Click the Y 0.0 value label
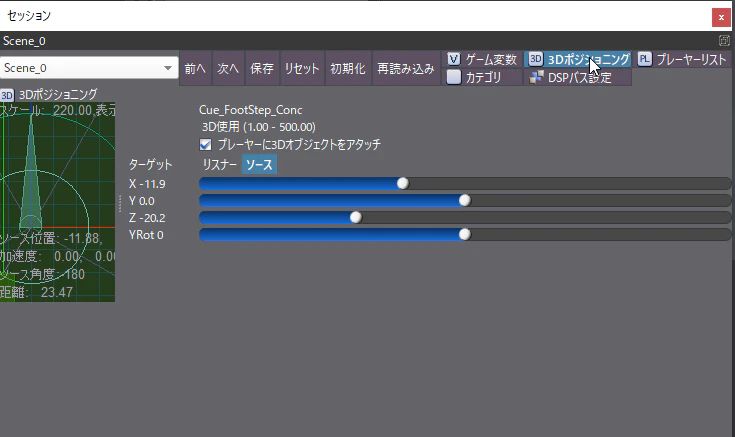Image resolution: width=735 pixels, height=437 pixels. pos(142,201)
